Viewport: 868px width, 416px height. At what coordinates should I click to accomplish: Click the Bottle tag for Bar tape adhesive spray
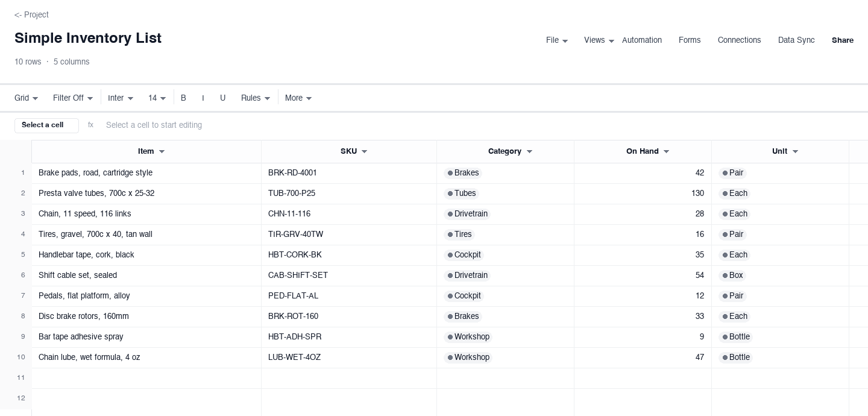pyautogui.click(x=735, y=337)
